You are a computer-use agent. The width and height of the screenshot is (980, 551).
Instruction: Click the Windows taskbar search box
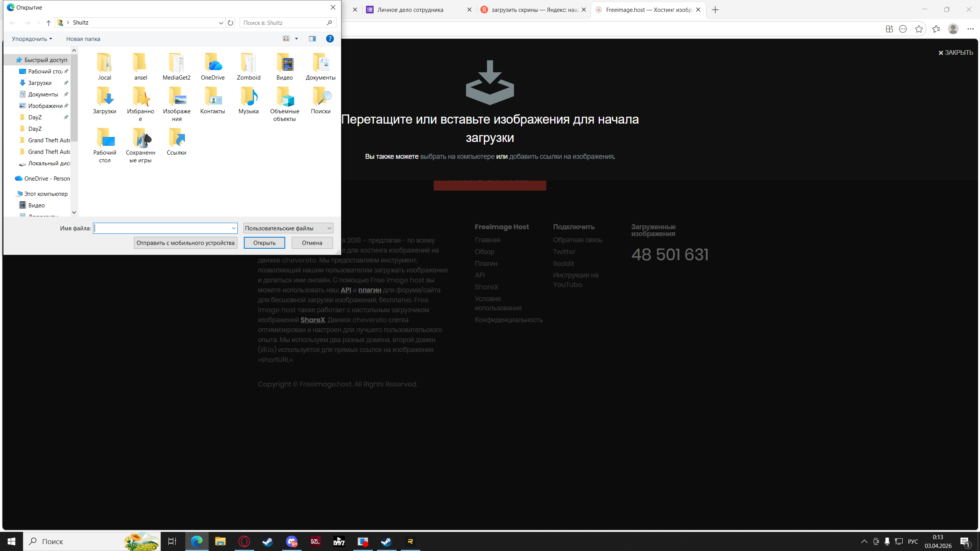click(x=92, y=541)
